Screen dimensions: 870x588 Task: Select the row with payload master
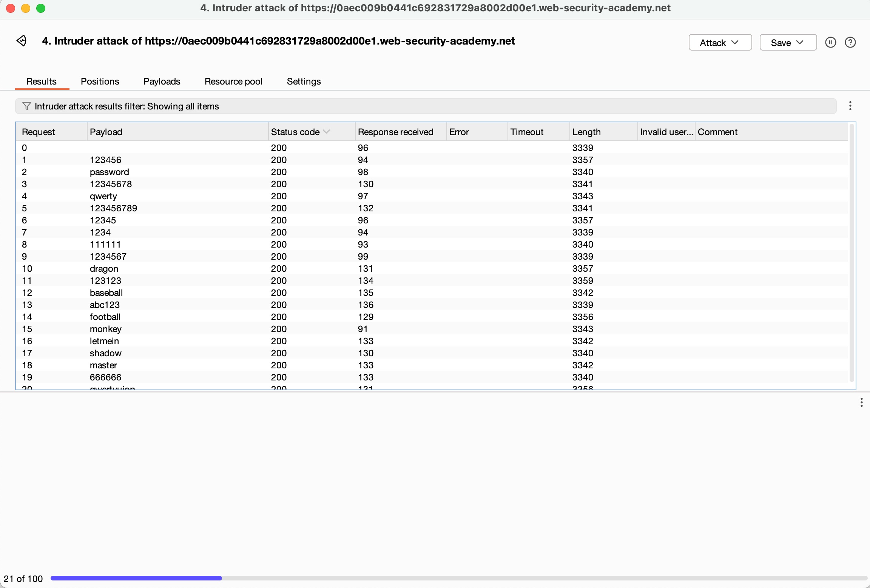[x=432, y=365]
